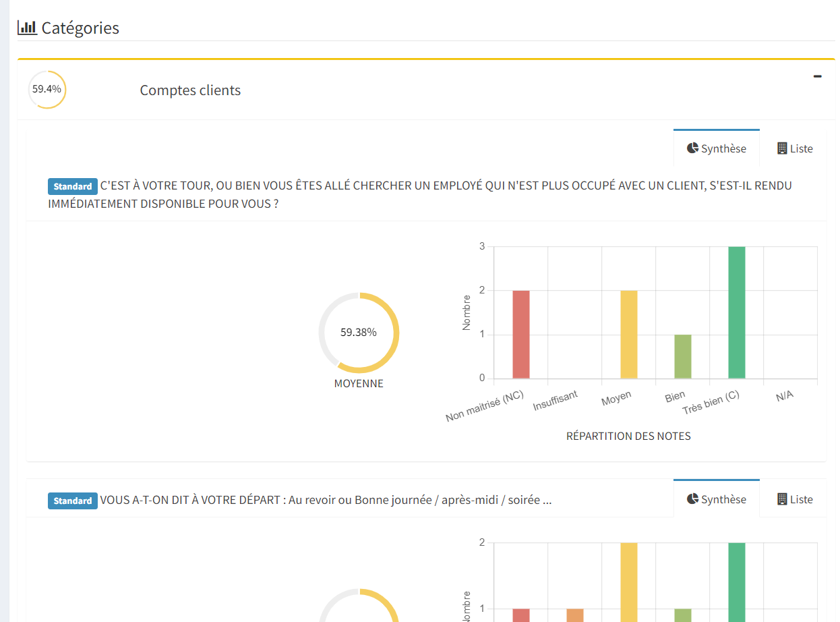Click the Comptes clients category title
The width and height of the screenshot is (840, 622).
point(190,90)
